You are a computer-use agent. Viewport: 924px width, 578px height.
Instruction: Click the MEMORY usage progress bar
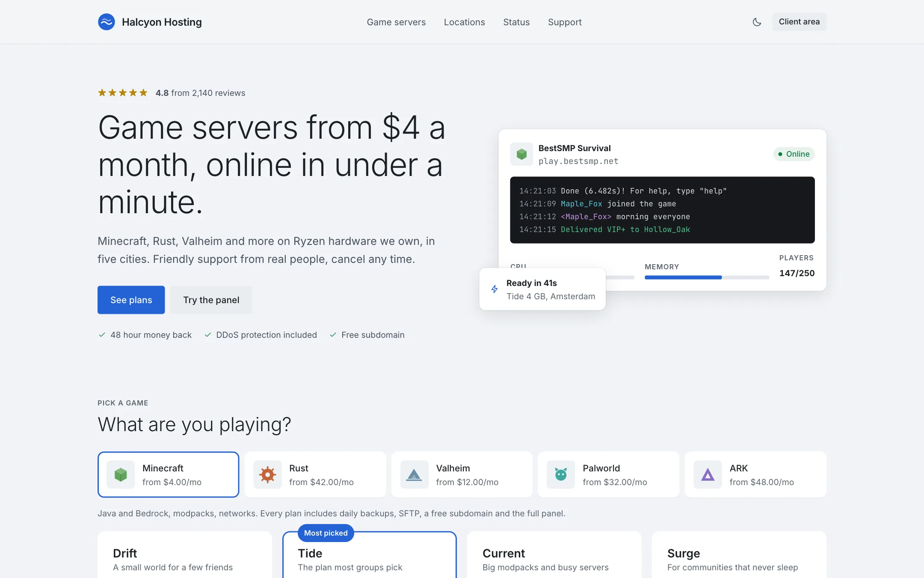coord(707,277)
